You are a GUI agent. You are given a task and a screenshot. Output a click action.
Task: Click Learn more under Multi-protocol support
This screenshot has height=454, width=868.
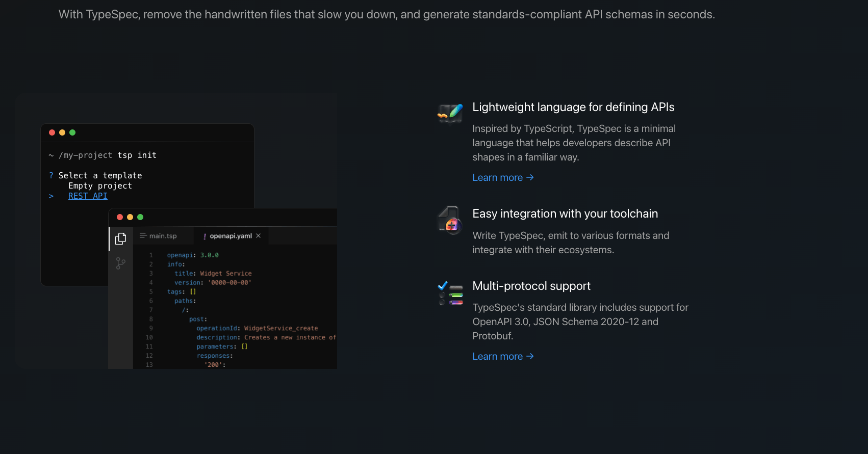tap(503, 356)
